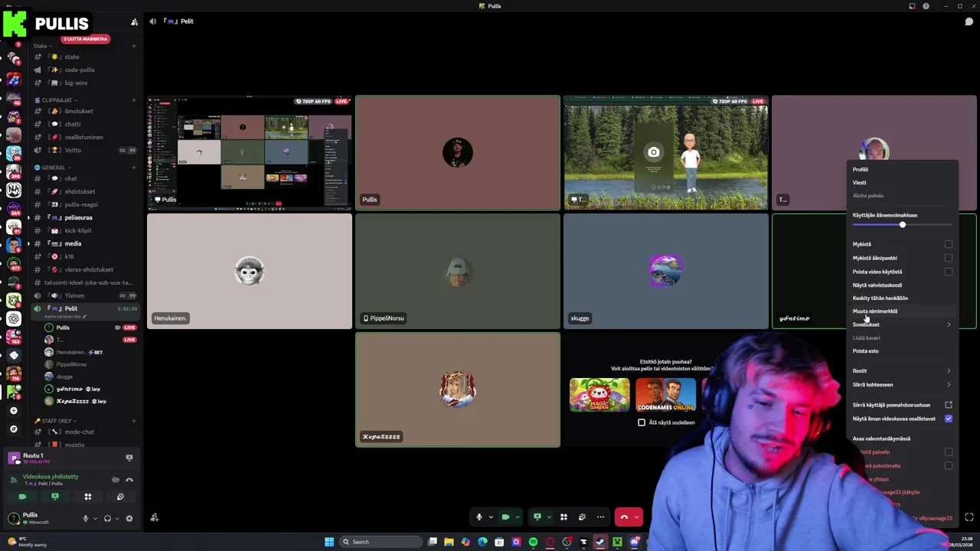Select Profiili in the context menu
980x551 pixels.
tap(902, 170)
